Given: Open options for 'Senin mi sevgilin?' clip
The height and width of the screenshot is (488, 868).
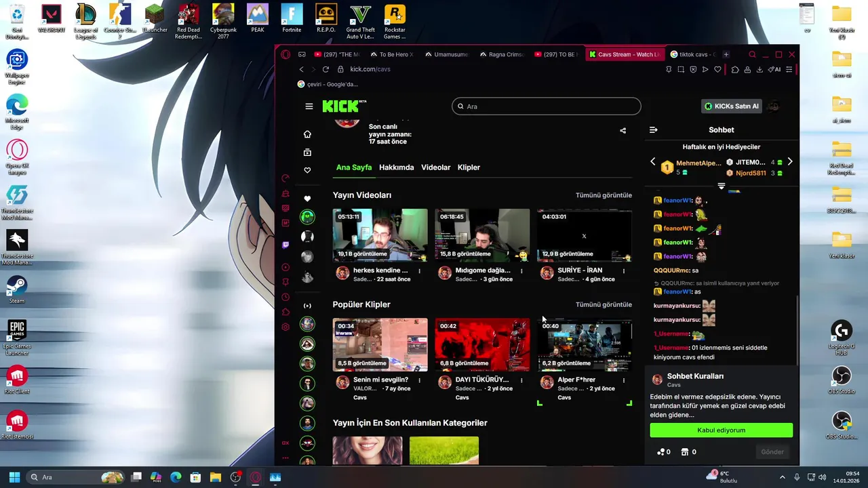Looking at the screenshot, I should tap(419, 380).
